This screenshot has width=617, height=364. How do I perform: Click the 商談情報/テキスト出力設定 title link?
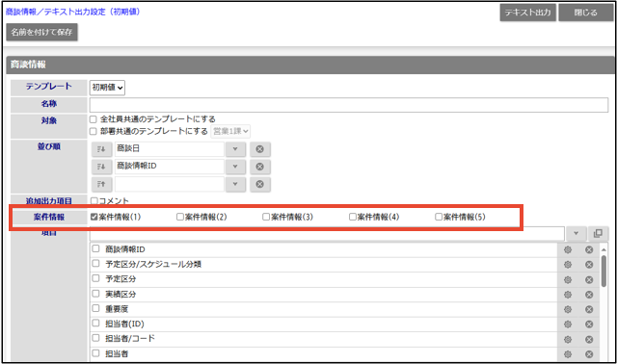pos(73,12)
